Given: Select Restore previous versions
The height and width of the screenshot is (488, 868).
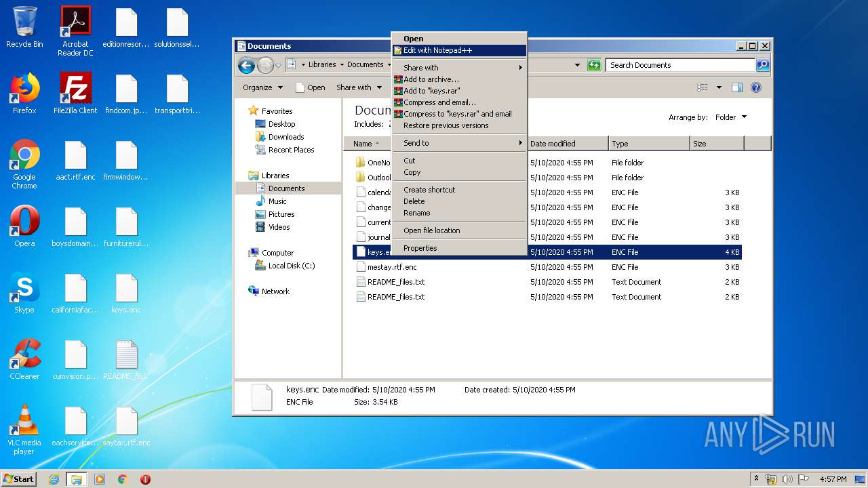Looking at the screenshot, I should (x=459, y=125).
